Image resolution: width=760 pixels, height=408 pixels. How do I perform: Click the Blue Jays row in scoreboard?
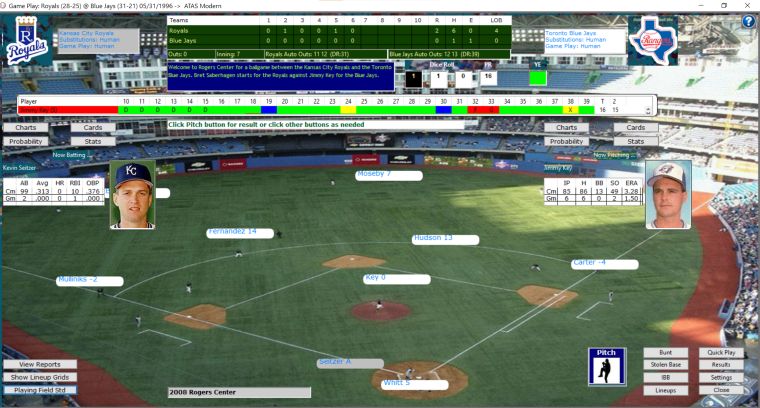(339, 41)
